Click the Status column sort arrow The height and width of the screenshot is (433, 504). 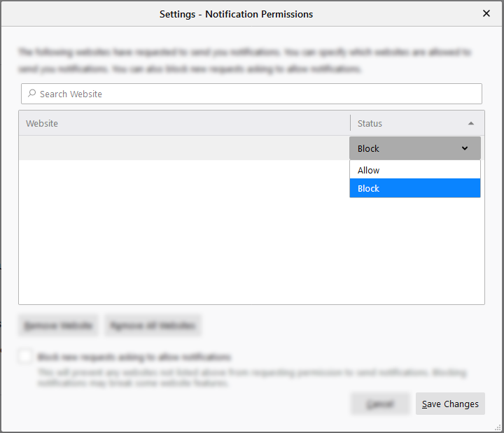pyautogui.click(x=471, y=123)
